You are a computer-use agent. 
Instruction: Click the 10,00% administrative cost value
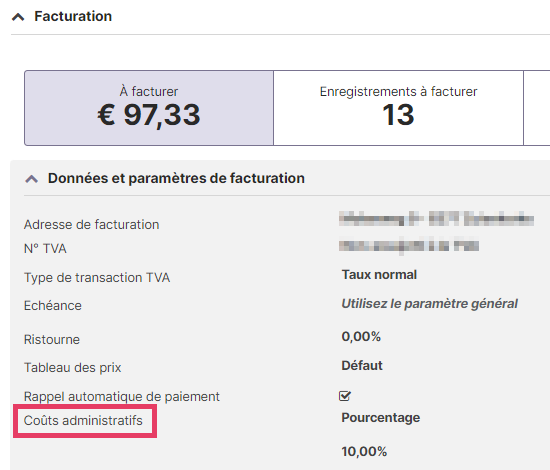click(x=364, y=451)
